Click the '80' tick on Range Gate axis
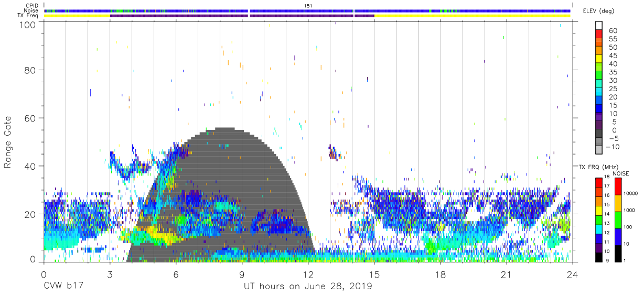Screen dimensions: 644x297 [x=30, y=70]
